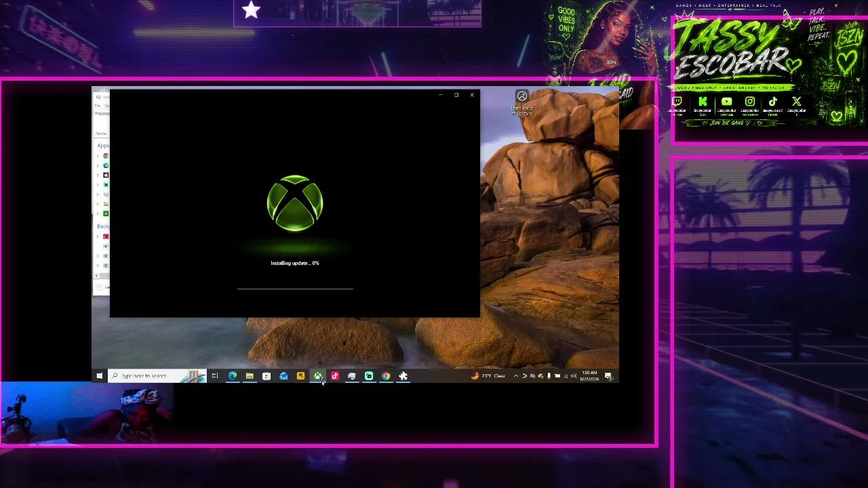Open the taskbar clock and calendar
868x488 pixels.
(589, 376)
